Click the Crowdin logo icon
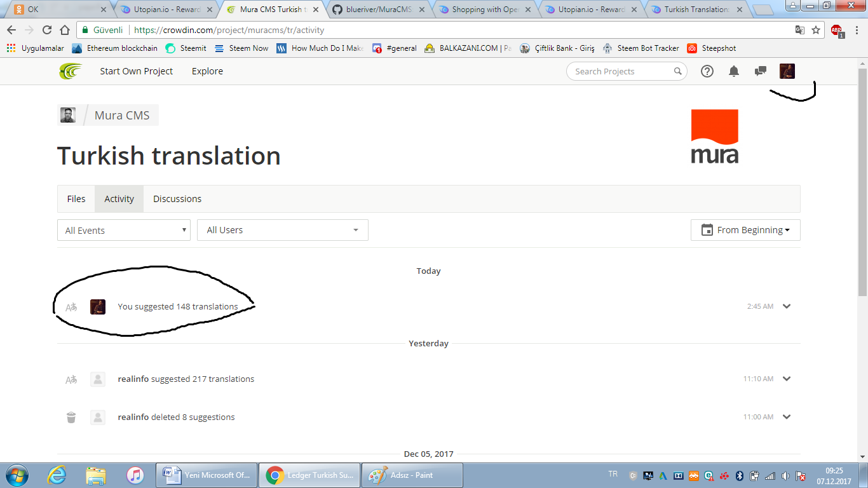Screen dimensions: 868x488 click(71, 71)
